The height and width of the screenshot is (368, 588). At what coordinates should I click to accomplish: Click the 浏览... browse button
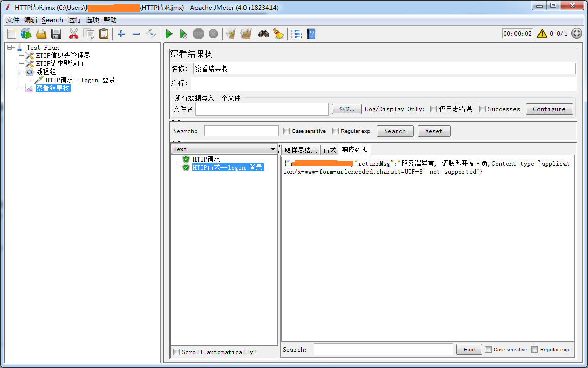click(x=347, y=109)
